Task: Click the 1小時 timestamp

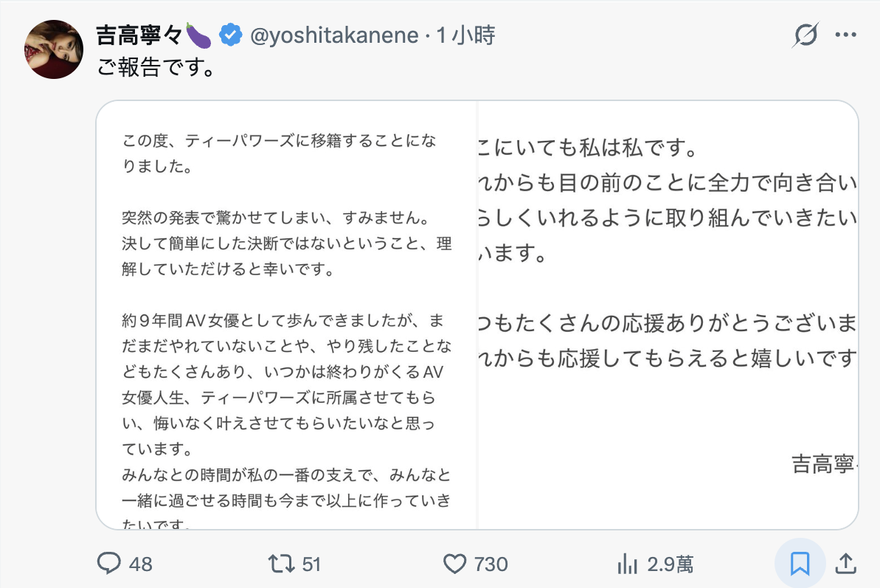Action: coord(465,35)
